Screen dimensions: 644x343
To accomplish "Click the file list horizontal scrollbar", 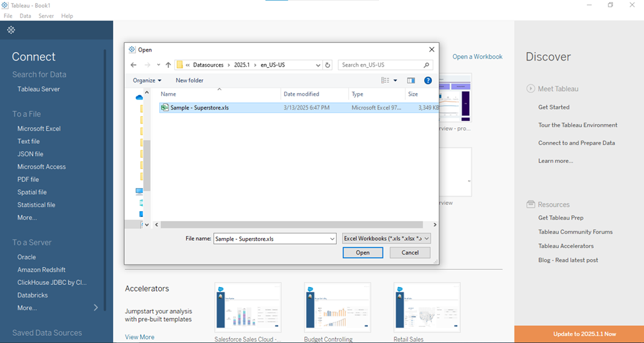I will coord(291,225).
